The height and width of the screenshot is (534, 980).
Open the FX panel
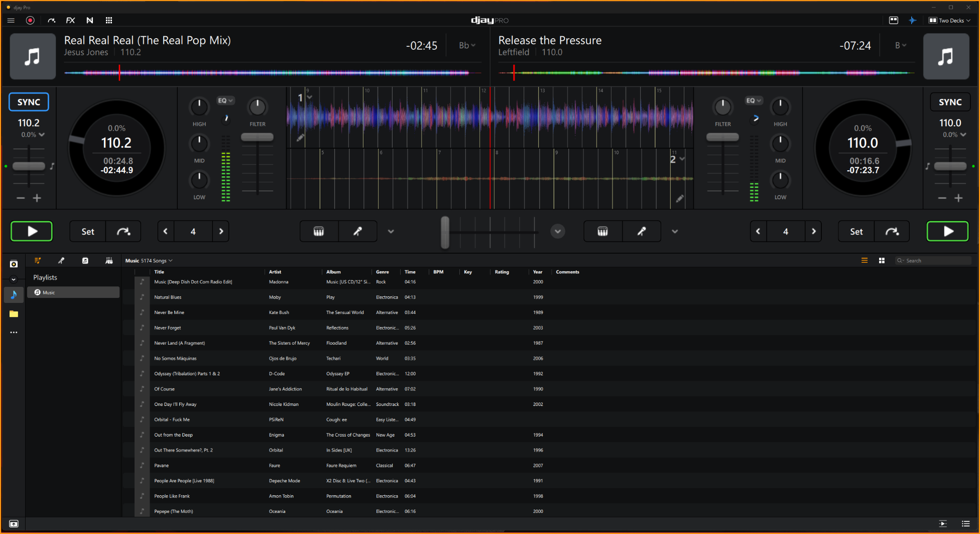click(x=70, y=21)
